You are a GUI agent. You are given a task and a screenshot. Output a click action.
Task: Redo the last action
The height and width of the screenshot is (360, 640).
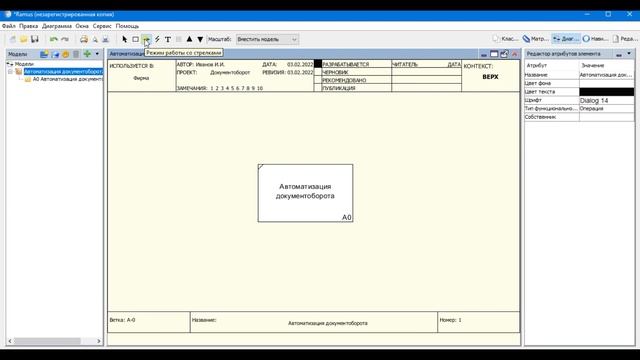coord(65,39)
